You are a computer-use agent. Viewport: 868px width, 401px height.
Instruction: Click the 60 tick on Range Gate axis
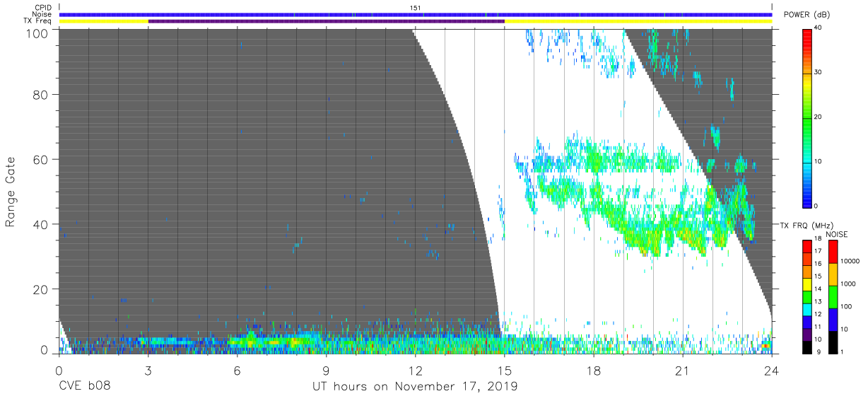click(x=42, y=159)
